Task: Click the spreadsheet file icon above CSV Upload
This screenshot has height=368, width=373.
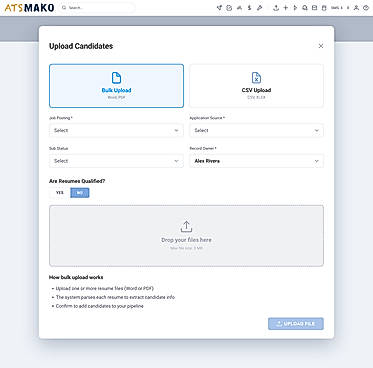Action: click(256, 78)
